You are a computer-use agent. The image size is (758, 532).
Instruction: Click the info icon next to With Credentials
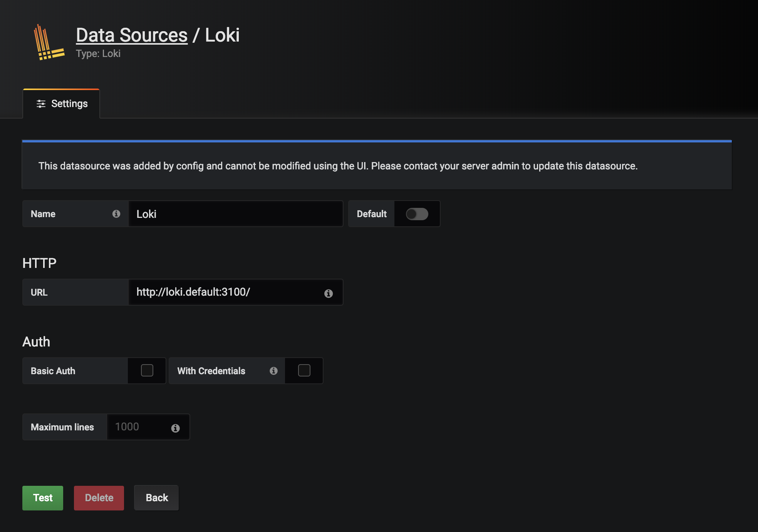click(x=273, y=371)
